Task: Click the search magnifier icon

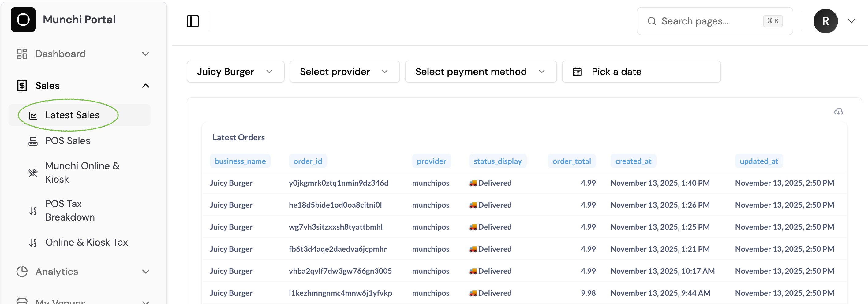Action: 652,21
